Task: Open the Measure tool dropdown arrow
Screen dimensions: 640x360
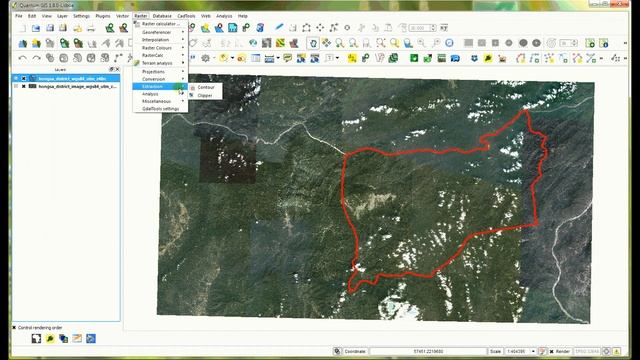Action: (278, 58)
